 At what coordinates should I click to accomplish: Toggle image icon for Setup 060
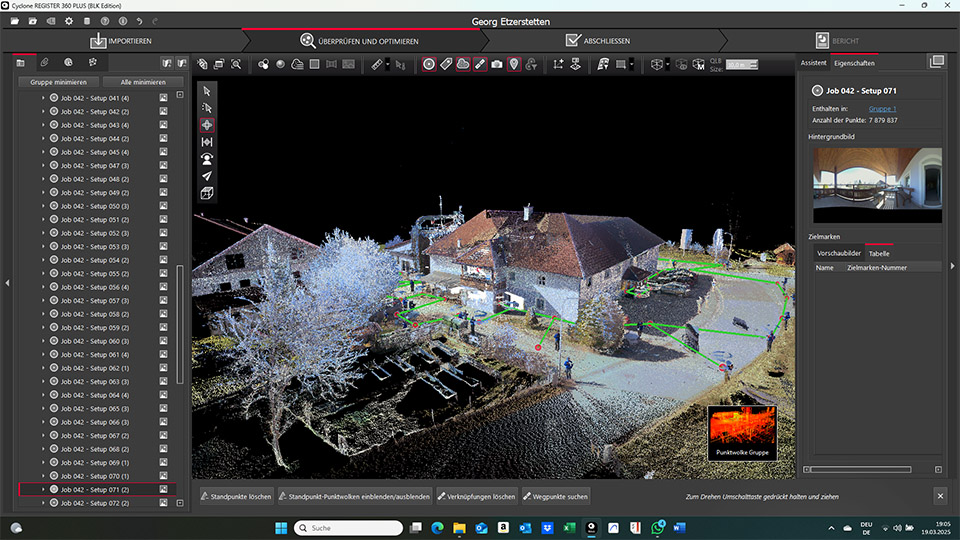163,341
